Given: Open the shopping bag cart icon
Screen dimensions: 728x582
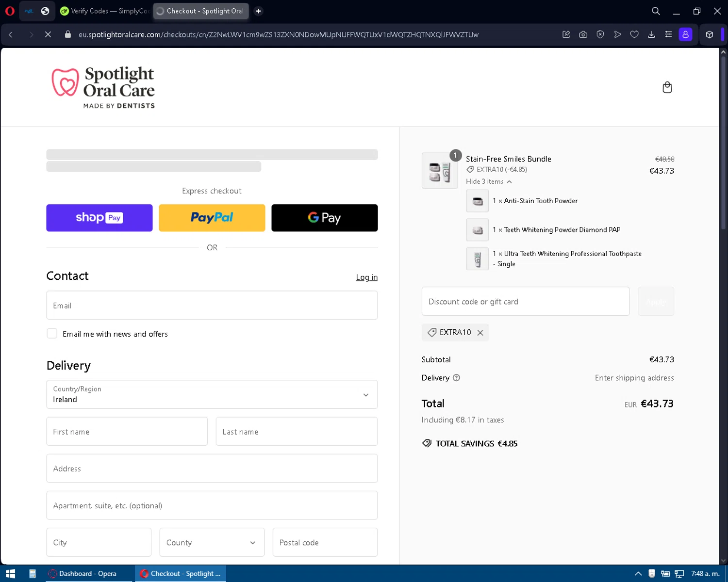Looking at the screenshot, I should [x=667, y=87].
